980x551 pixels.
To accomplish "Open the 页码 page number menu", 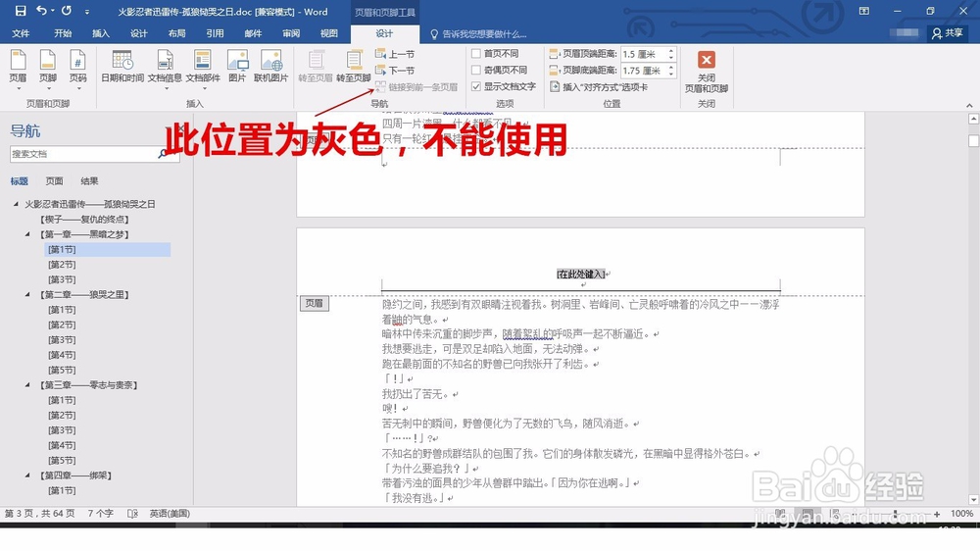I will tap(78, 69).
